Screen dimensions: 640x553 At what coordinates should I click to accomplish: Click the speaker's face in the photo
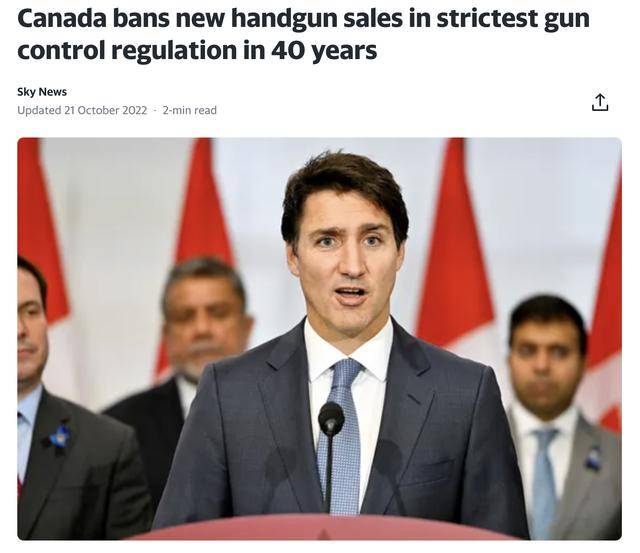point(347,261)
